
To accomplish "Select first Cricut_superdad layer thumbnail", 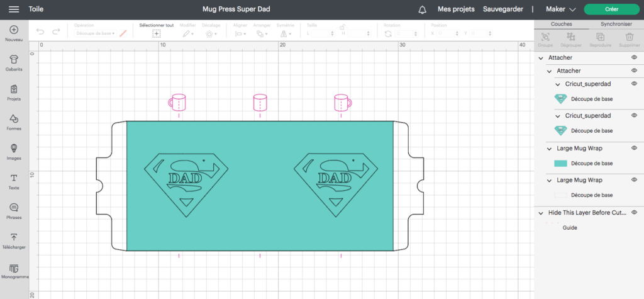I will (560, 99).
